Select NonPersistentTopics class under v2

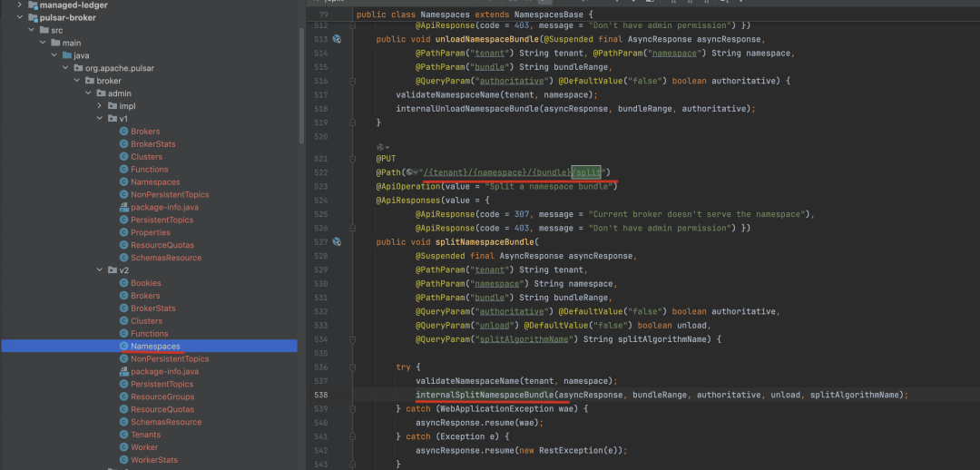click(x=170, y=358)
